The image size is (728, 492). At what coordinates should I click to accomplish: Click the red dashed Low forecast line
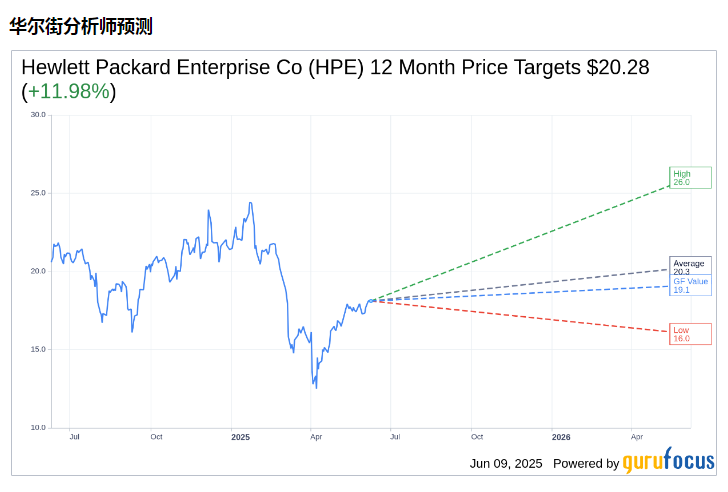click(520, 316)
